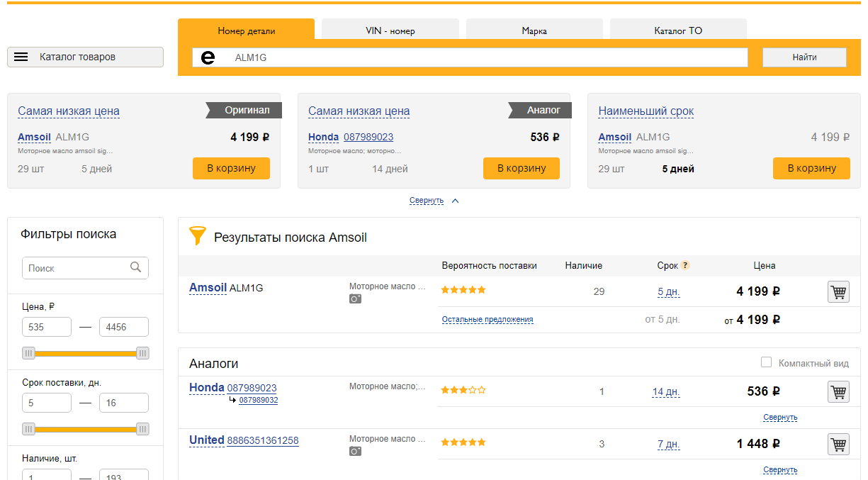Add United 8886351361258 to cart icon
868x480 pixels.
coord(838,445)
